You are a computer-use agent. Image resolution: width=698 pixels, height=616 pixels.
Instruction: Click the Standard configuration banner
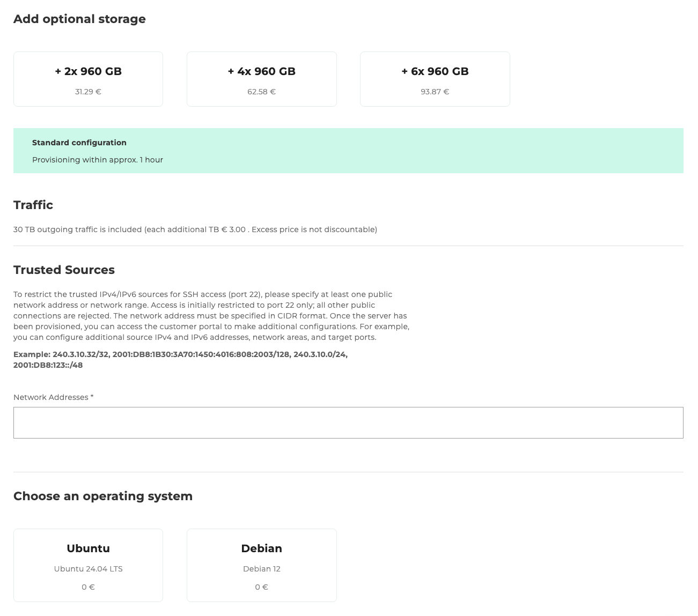pos(348,151)
